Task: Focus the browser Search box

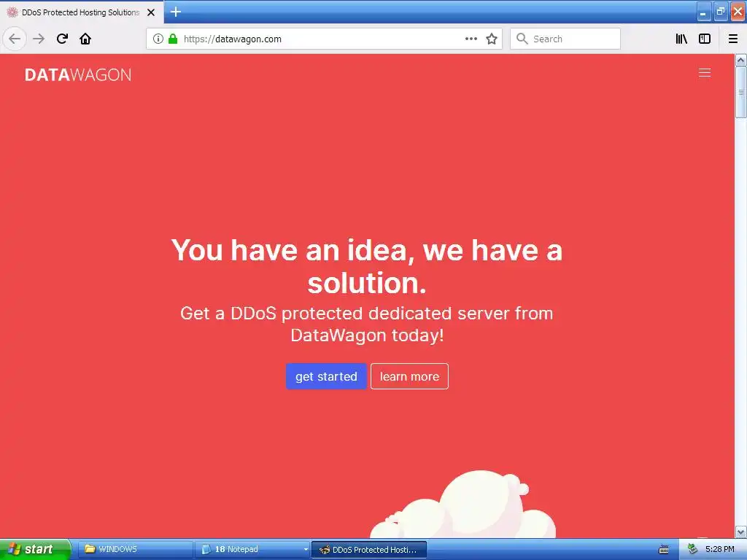Action: tap(565, 39)
